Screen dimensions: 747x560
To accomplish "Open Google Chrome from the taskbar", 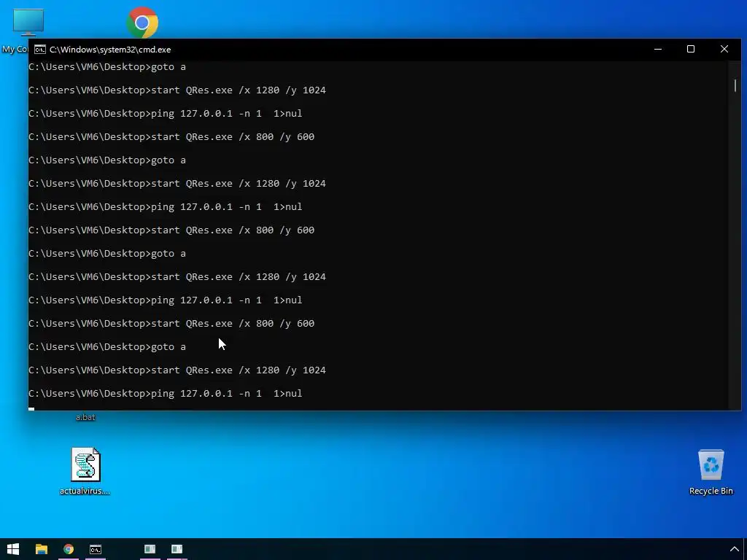I will pyautogui.click(x=69, y=549).
